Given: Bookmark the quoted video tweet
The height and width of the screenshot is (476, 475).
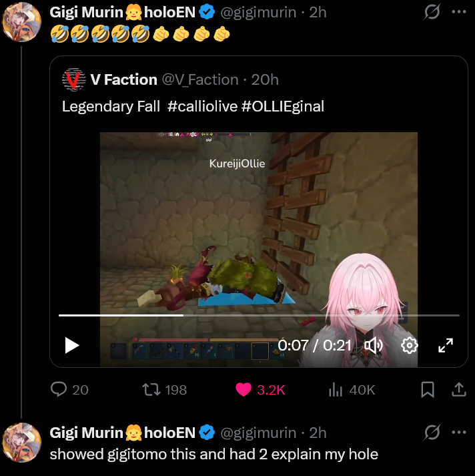Looking at the screenshot, I should click(x=428, y=389).
